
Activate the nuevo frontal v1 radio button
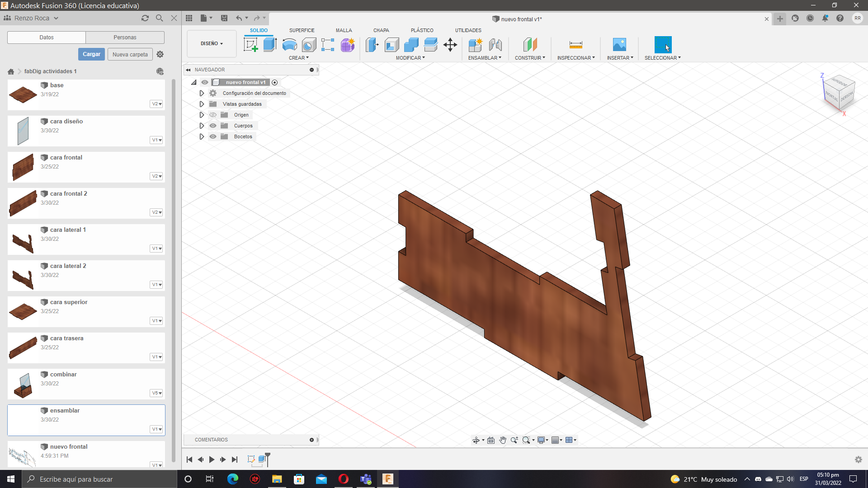click(275, 82)
